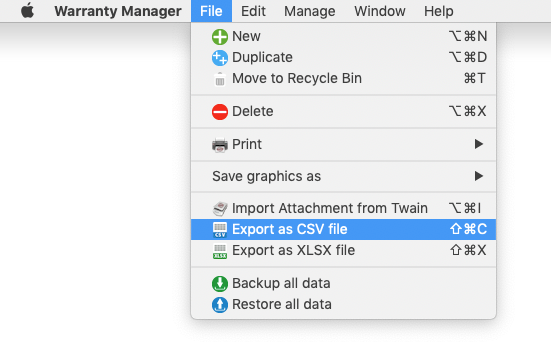Select Export as CSV file
This screenshot has height=360, width=551.
click(x=343, y=229)
